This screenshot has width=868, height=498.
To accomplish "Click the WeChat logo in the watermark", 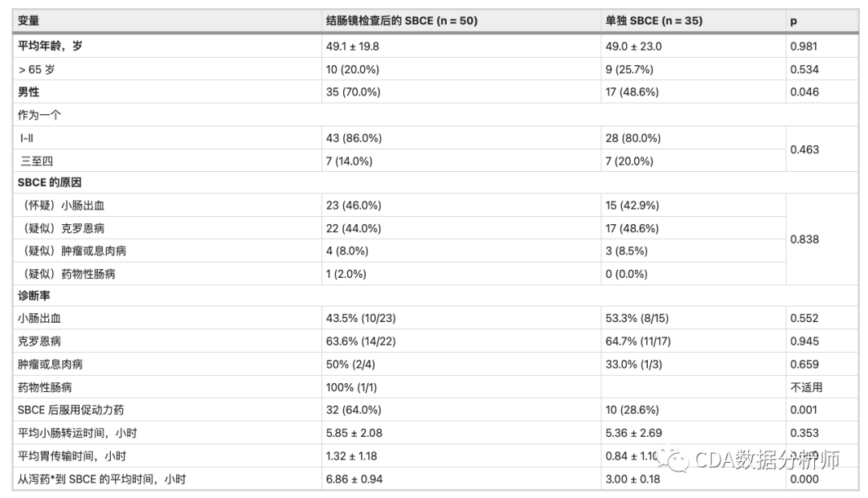I will coord(678,460).
